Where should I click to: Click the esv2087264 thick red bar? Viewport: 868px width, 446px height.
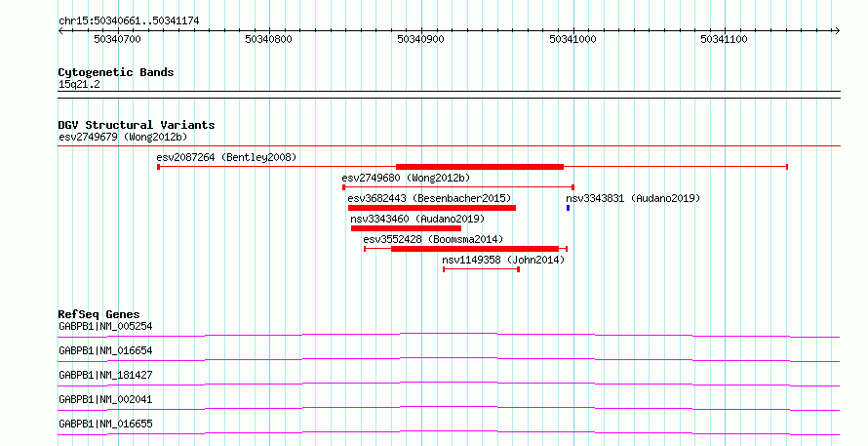480,167
